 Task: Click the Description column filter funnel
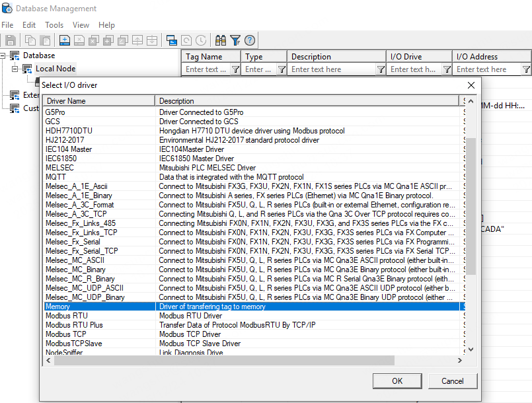click(x=381, y=69)
